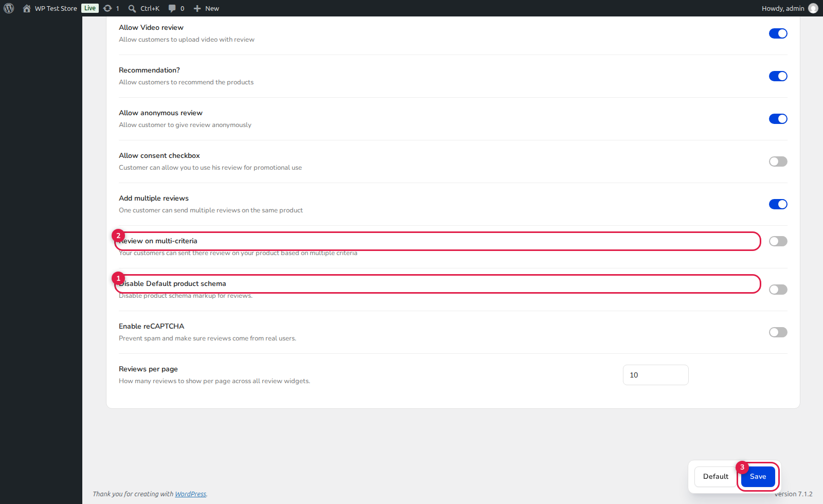Click 'Customer can allow you to use his review' description
This screenshot has width=823, height=504.
[x=210, y=168]
